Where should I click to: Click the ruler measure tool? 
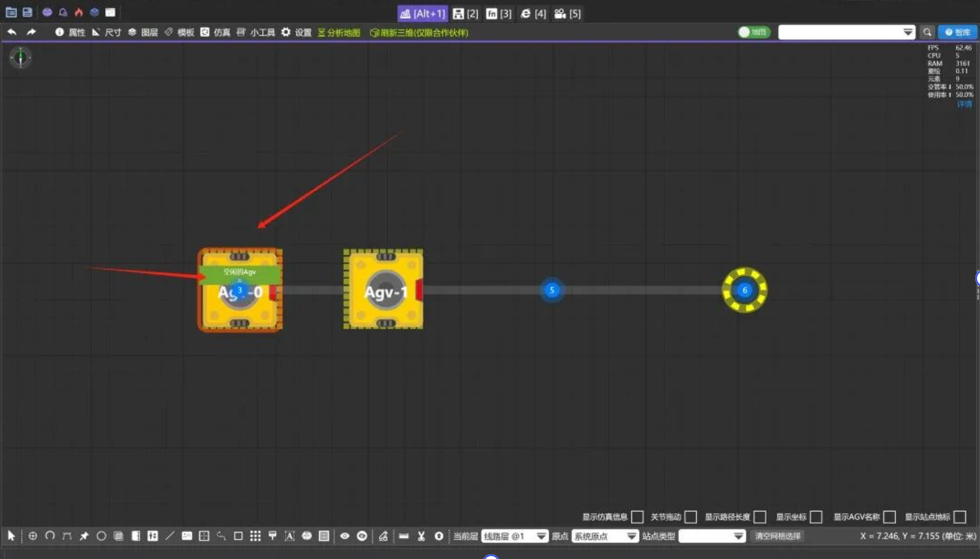404,536
